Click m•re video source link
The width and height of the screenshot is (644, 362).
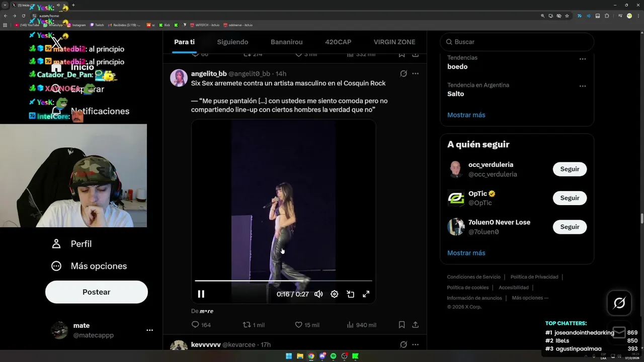pyautogui.click(x=206, y=311)
